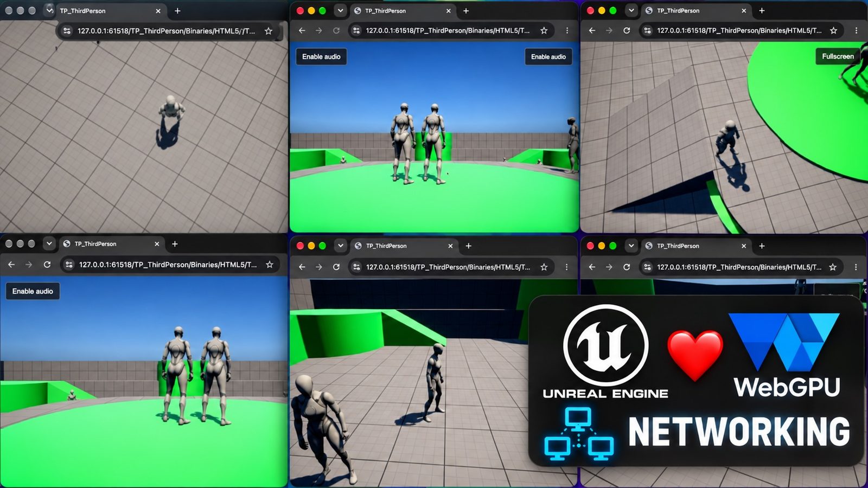Select TP_ThirdPerson tab in top-right window

point(695,11)
